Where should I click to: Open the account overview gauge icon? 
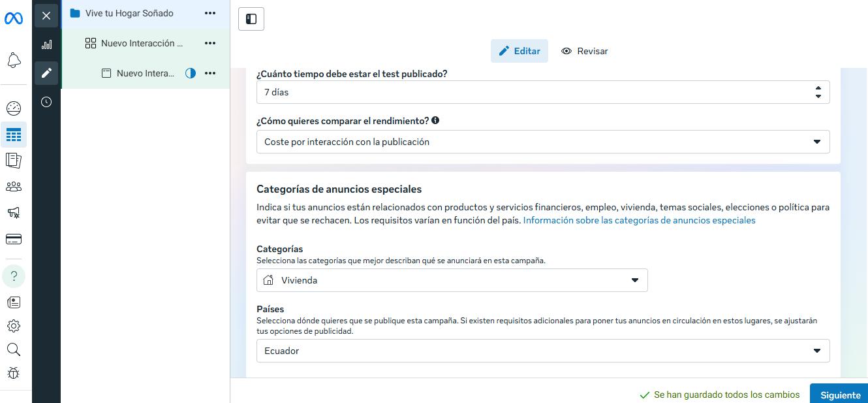pos(14,108)
